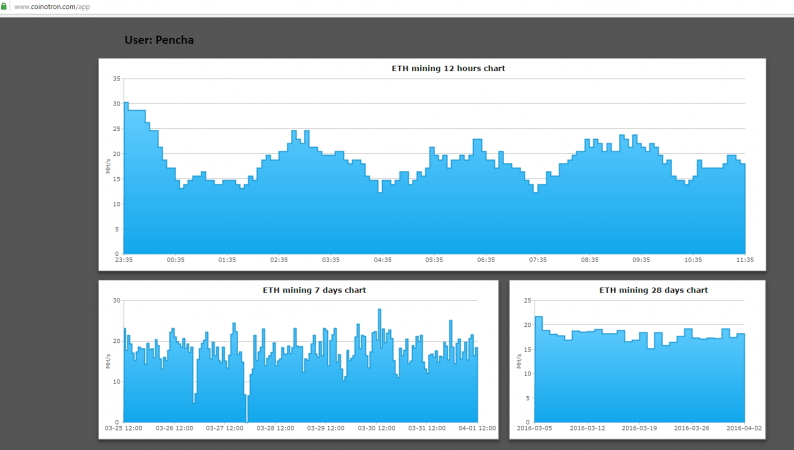Click the '03-30 12:00' date label
The height and width of the screenshot is (450, 794).
coord(376,428)
